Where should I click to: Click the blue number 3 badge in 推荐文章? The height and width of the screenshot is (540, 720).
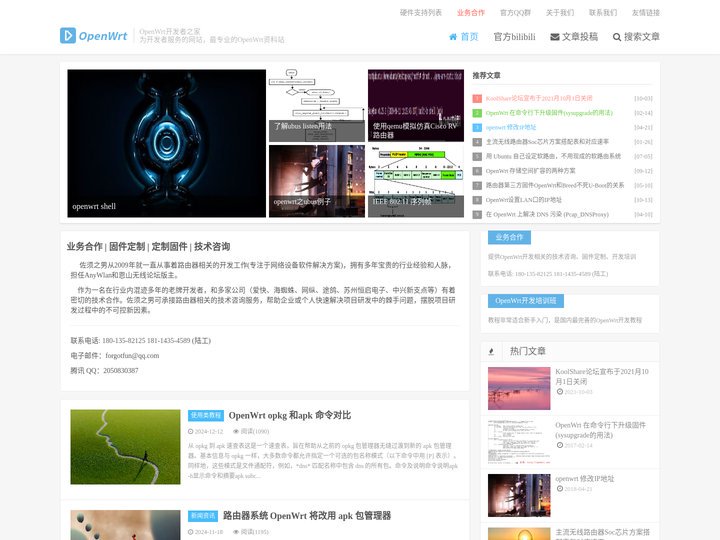pos(477,127)
